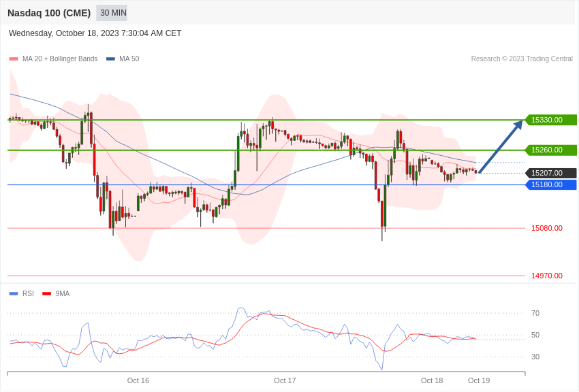
Task: Click the 15207.00 current price tag
Action: 550,173
